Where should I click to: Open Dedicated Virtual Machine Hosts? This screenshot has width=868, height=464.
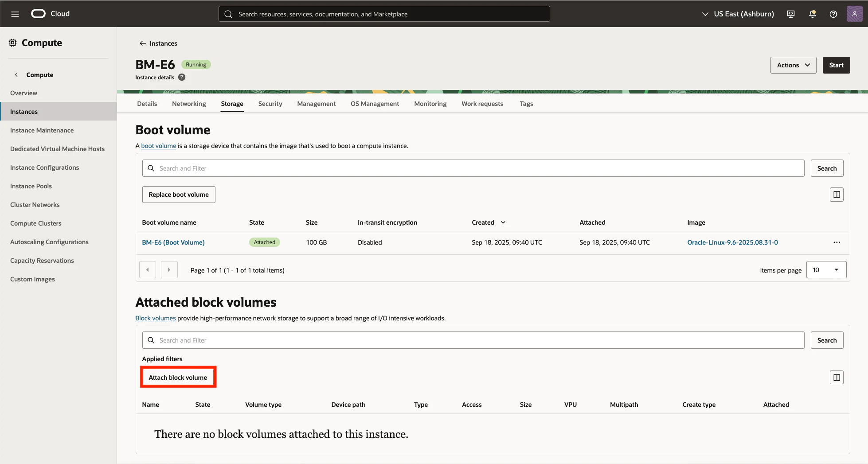pyautogui.click(x=59, y=149)
